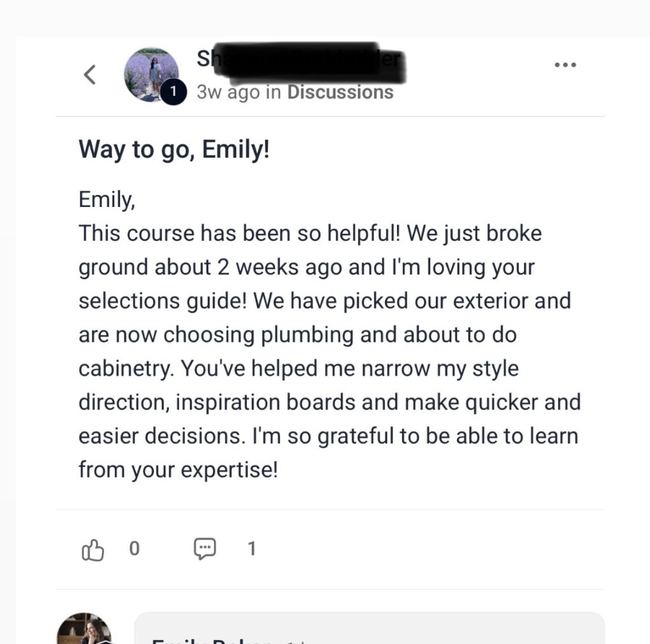
Task: Go back using the left chevron
Action: [90, 75]
